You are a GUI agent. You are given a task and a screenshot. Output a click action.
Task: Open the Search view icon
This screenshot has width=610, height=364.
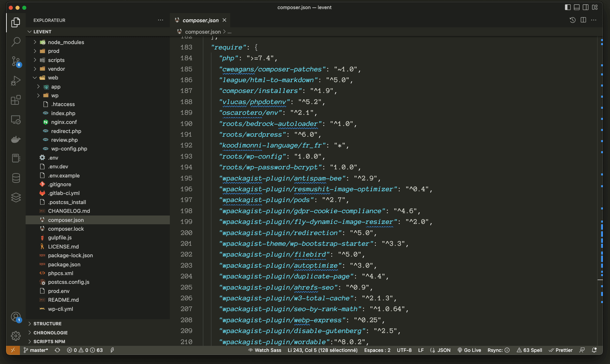coord(16,42)
